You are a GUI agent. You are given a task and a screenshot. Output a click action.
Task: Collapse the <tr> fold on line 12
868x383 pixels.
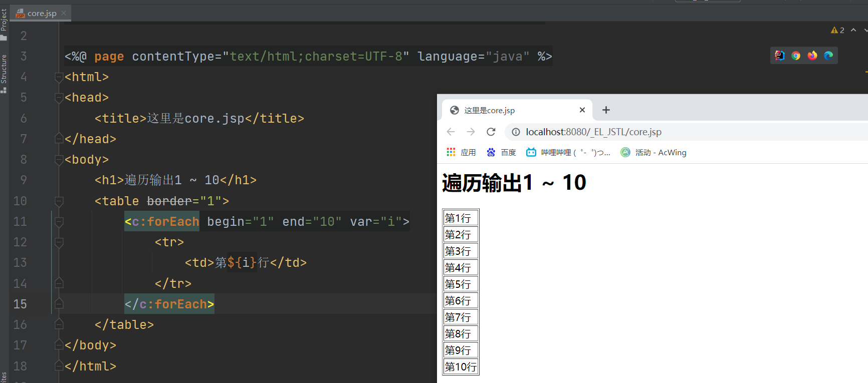click(59, 242)
